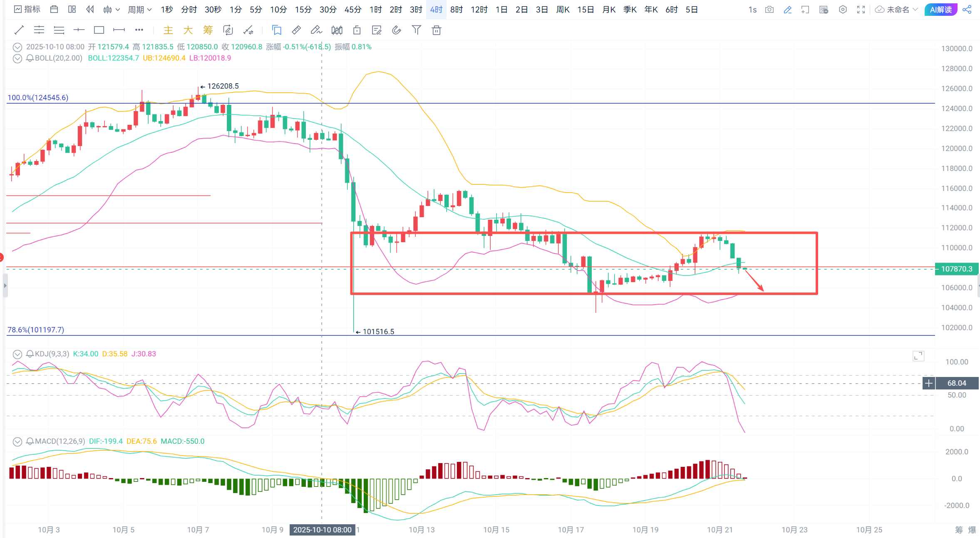
Task: Take a chart screenshot with camera icon
Action: coord(769,10)
